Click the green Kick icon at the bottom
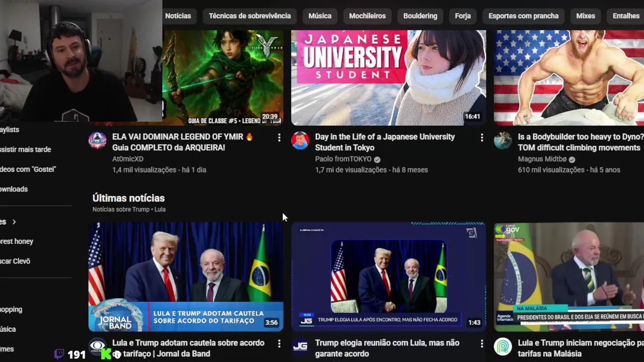This screenshot has width=644, height=362. point(106,354)
